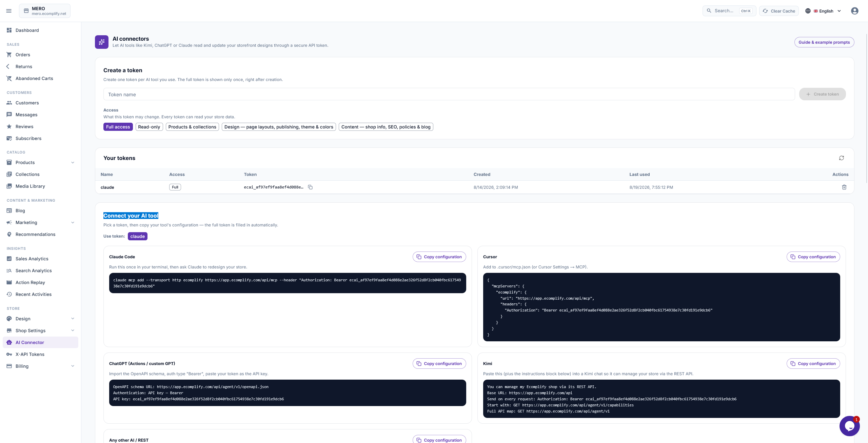Open Search Analytics in the sidebar

[40, 270]
